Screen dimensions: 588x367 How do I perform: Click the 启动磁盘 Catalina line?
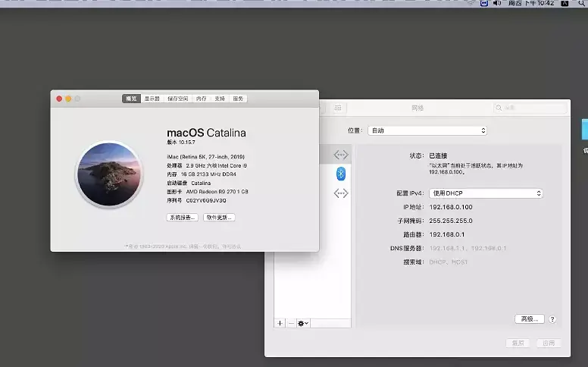click(189, 183)
